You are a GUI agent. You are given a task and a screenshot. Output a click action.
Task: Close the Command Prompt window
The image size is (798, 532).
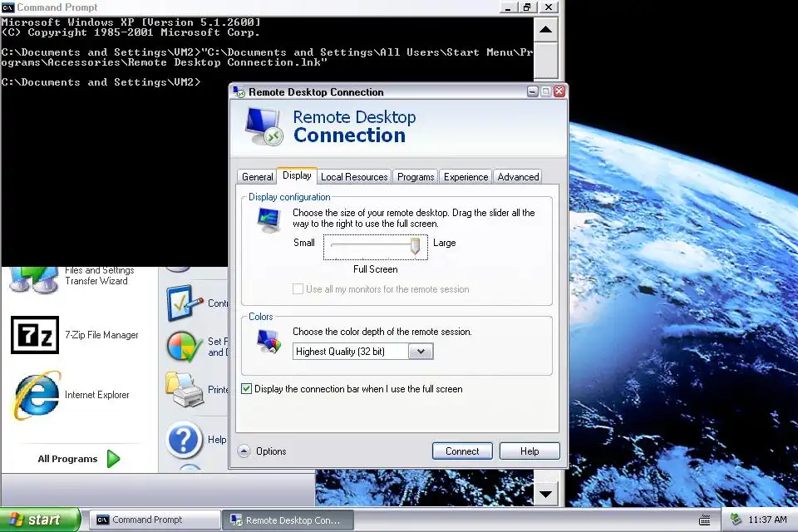click(x=549, y=7)
